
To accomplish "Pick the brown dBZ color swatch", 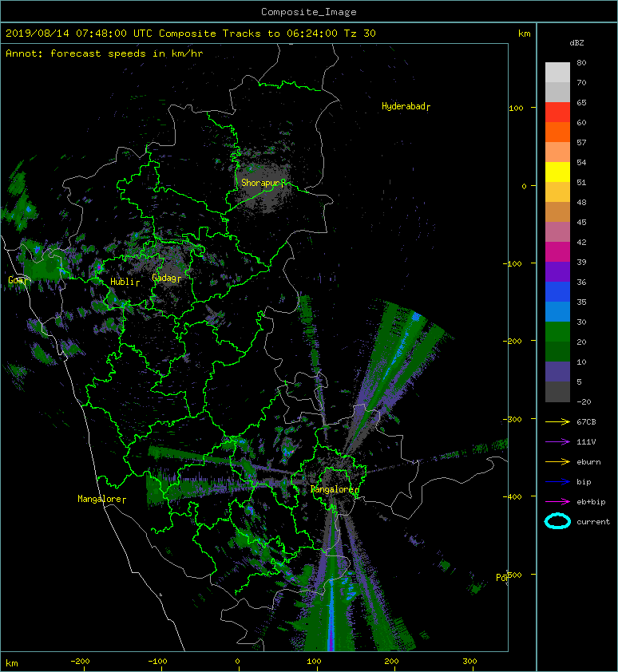I will [x=557, y=211].
